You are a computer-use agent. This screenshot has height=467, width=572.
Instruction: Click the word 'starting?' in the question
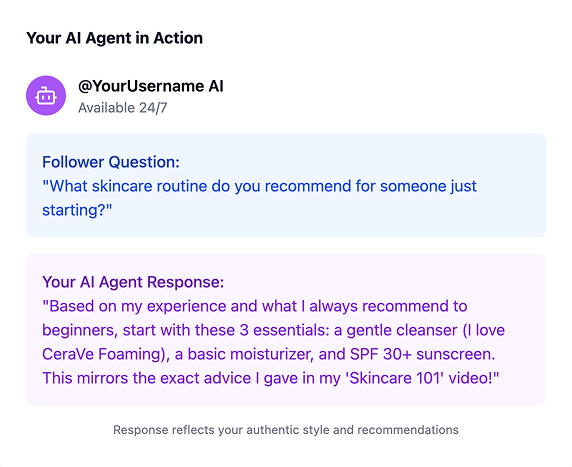click(x=77, y=211)
